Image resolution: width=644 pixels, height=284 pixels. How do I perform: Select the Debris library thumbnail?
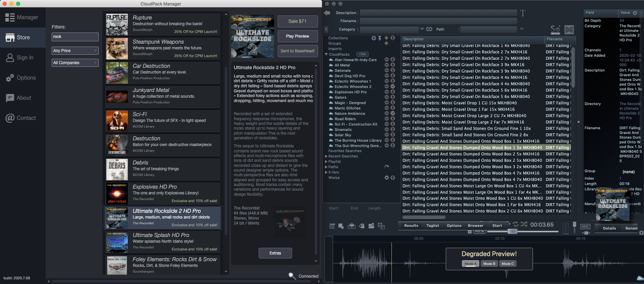[x=117, y=169]
